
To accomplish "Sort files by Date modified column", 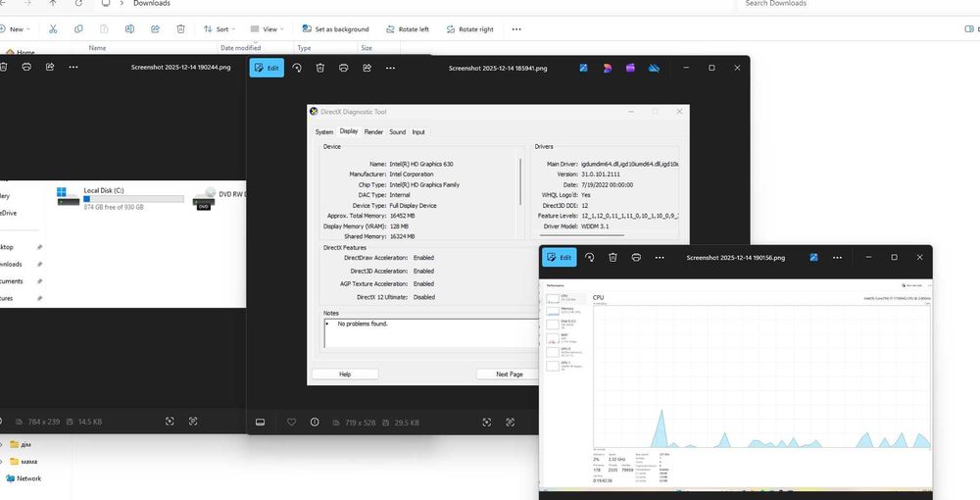I will pos(241,47).
